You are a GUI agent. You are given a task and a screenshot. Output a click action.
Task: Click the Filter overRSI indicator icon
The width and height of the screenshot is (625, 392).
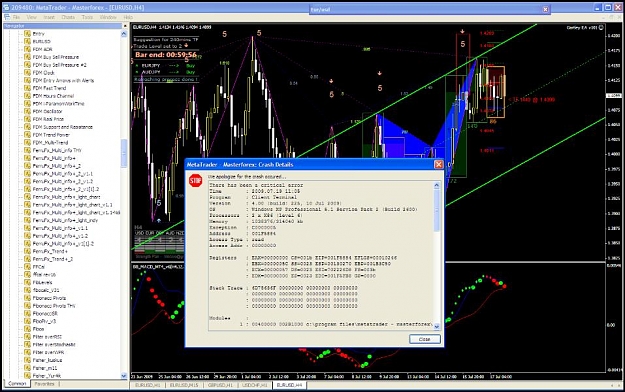(27, 337)
